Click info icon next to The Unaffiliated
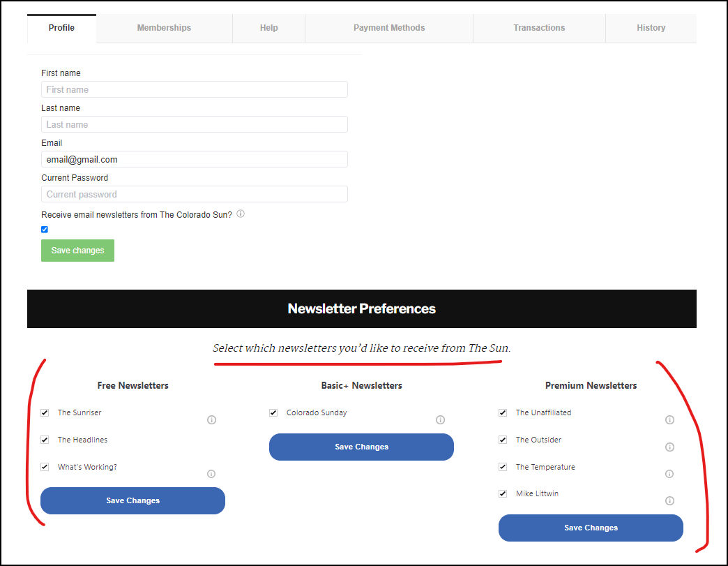The image size is (728, 566). tap(669, 419)
